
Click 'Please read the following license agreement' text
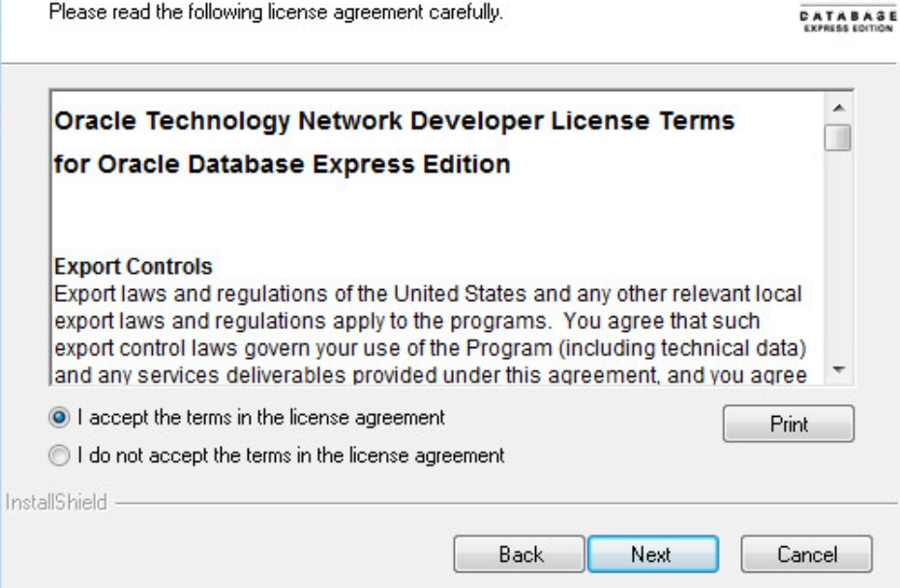tap(276, 12)
